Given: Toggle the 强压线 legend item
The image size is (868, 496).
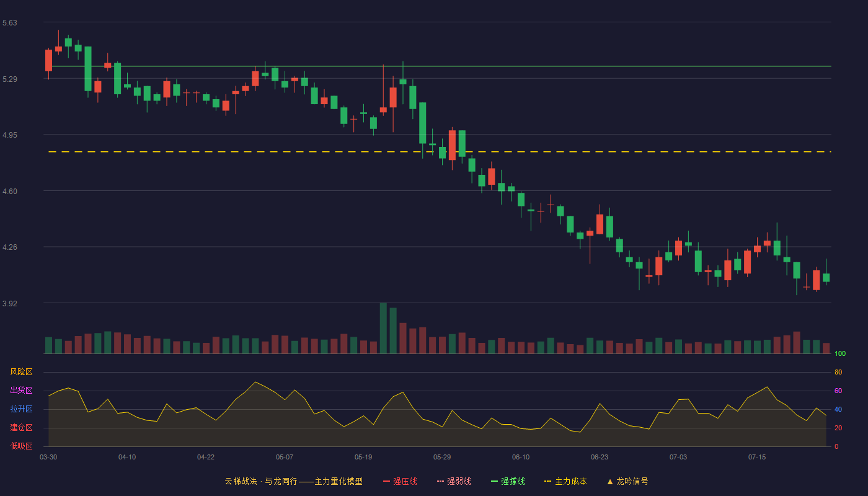Looking at the screenshot, I should (x=400, y=481).
